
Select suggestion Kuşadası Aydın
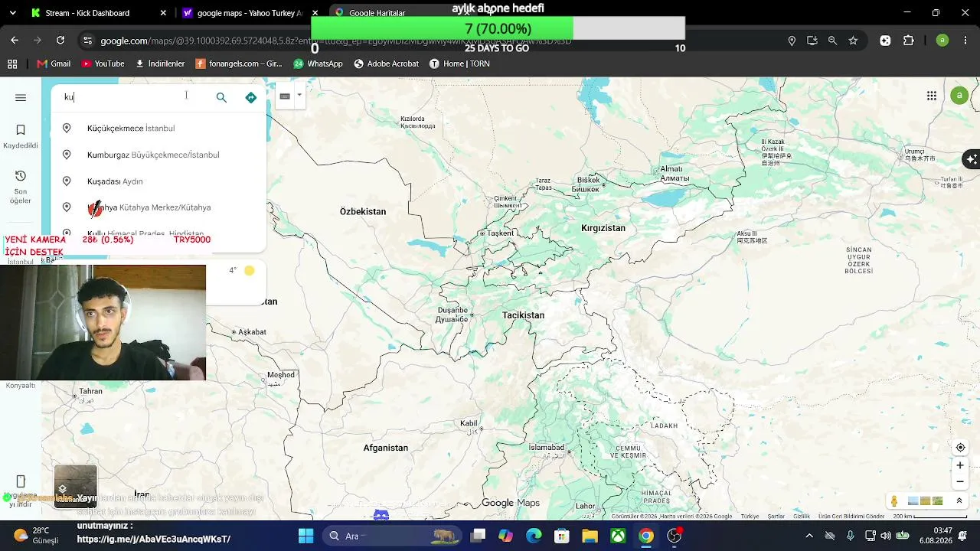click(158, 181)
